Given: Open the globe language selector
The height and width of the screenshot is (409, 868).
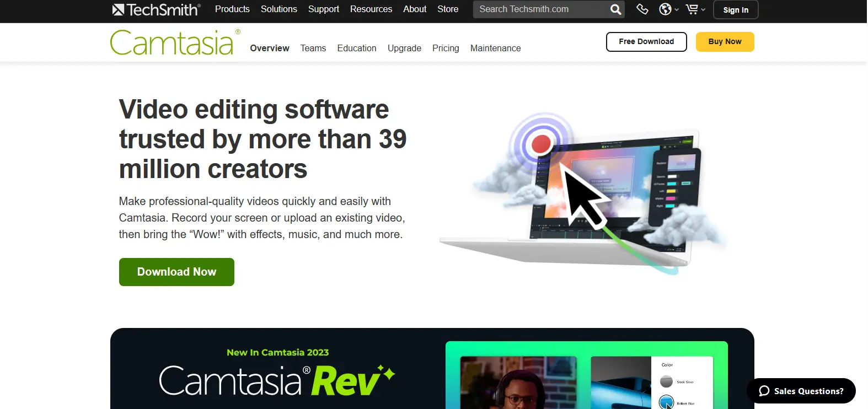Looking at the screenshot, I should (x=669, y=9).
